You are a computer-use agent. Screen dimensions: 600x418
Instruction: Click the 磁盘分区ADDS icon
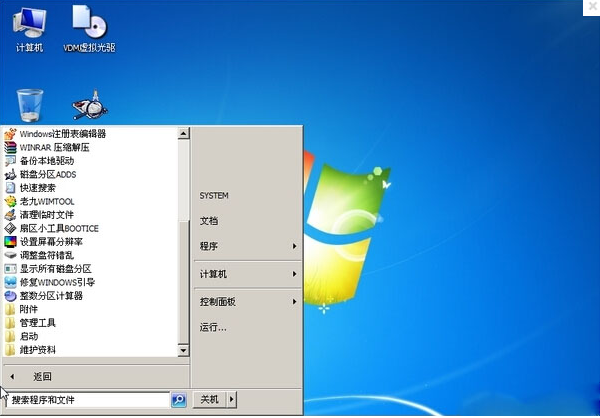pyautogui.click(x=10, y=175)
